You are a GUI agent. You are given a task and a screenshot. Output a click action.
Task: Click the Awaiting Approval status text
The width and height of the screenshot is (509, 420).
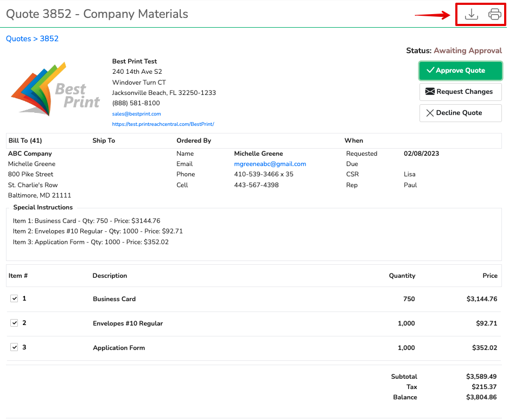468,50
